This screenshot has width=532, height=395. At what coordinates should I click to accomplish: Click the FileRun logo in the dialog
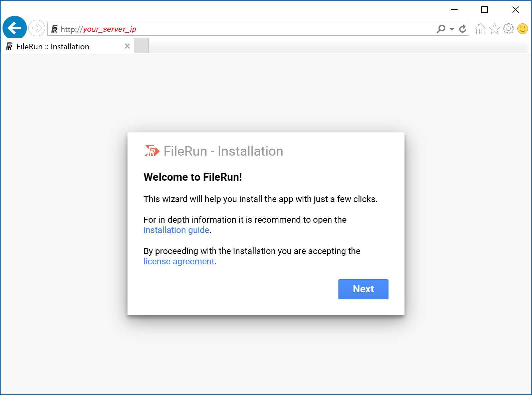[x=152, y=151]
